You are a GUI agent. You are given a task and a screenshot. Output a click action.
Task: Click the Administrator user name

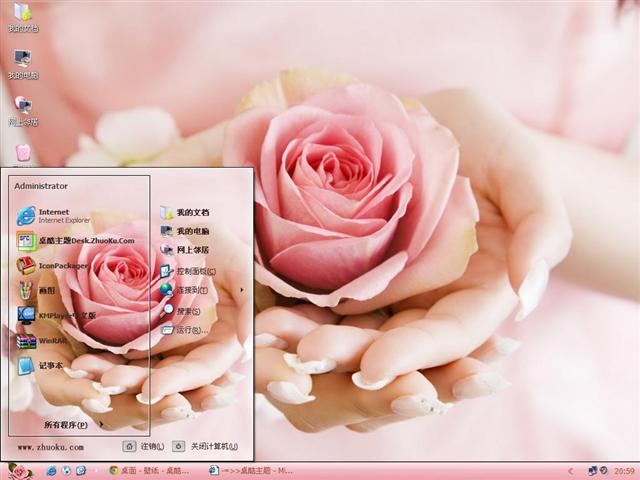point(41,186)
